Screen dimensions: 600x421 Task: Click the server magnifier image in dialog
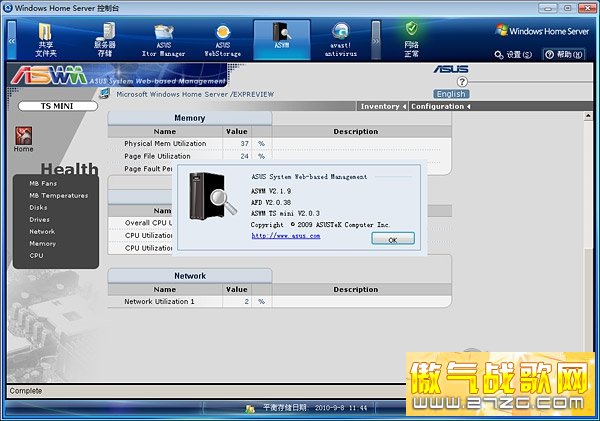[x=213, y=196]
